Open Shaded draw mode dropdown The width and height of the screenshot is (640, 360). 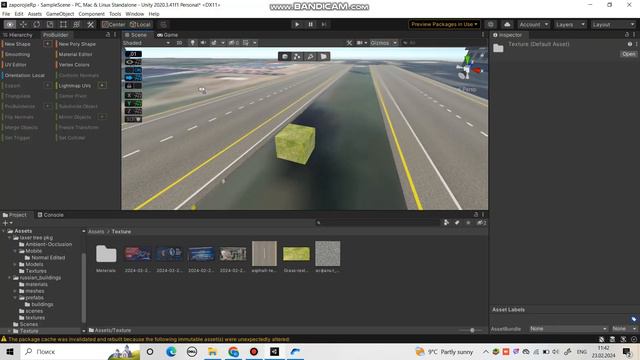pyautogui.click(x=146, y=43)
